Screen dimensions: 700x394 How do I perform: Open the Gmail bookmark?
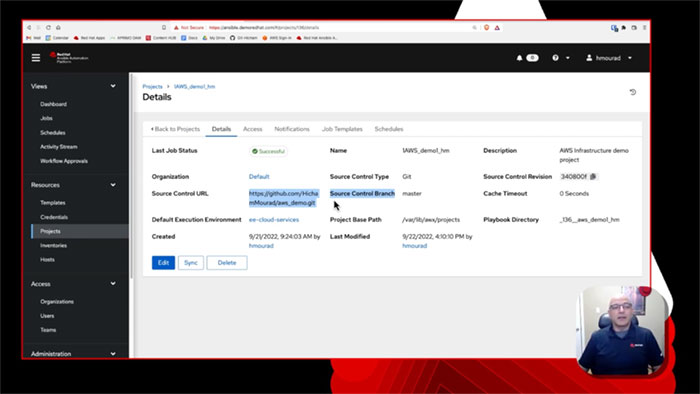(x=33, y=38)
